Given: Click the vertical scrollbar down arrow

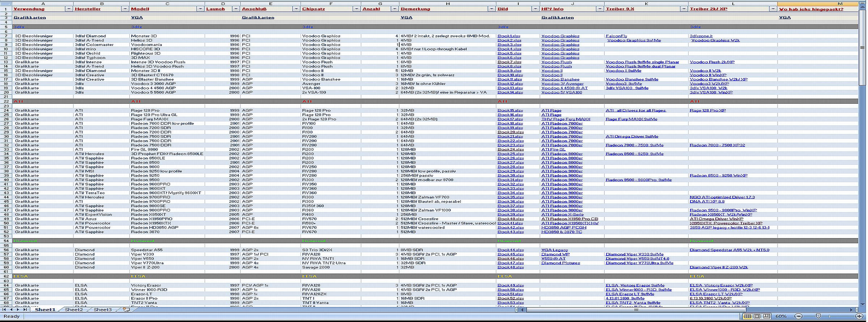Looking at the screenshot, I should click(x=863, y=304).
